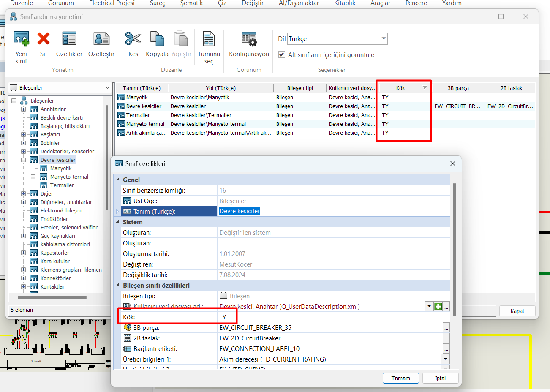Collapse the root Bileşenler node
This screenshot has width=550, height=392.
point(14,101)
